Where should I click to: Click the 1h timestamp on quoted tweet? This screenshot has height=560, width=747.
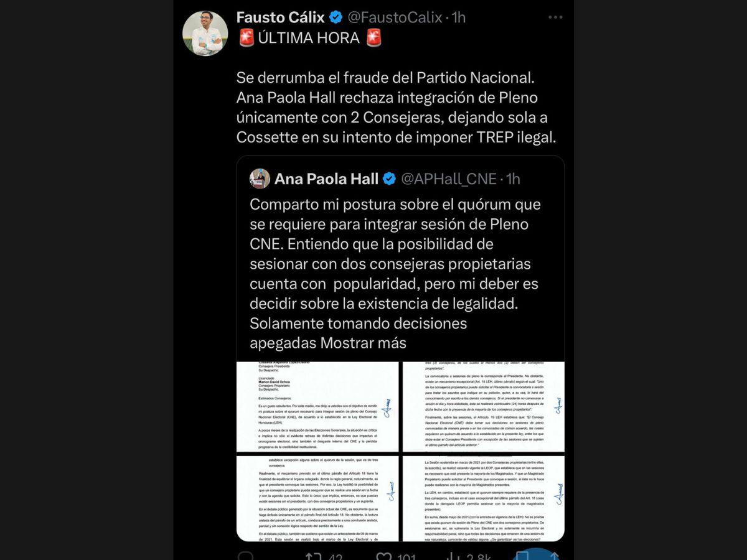513,179
